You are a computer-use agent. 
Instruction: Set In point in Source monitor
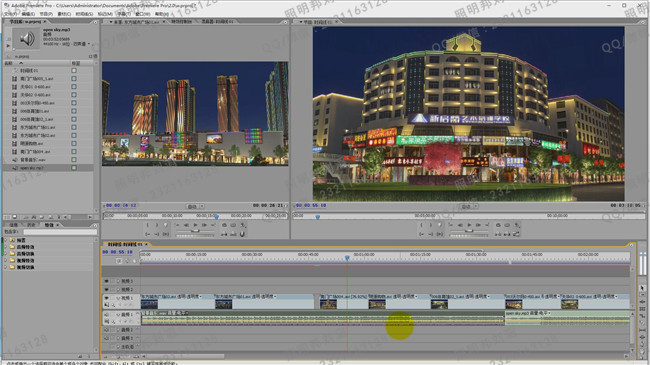point(148,225)
